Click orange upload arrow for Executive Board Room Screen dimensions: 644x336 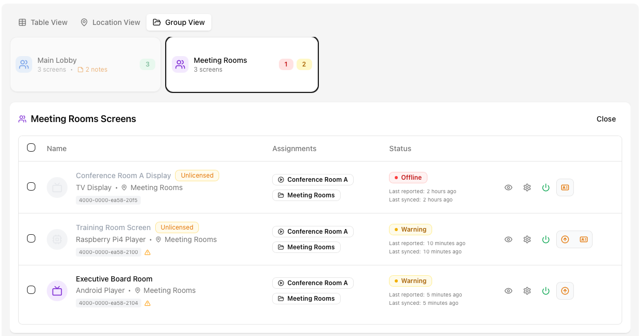pos(565,291)
